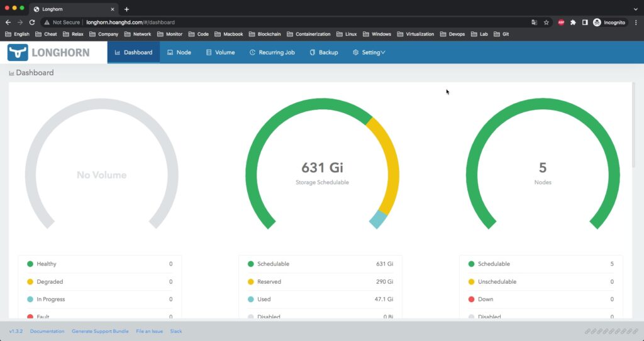Screen dimensions: 644x341
Task: Select the Used 47.1 Gi storage row
Action: pyautogui.click(x=320, y=300)
